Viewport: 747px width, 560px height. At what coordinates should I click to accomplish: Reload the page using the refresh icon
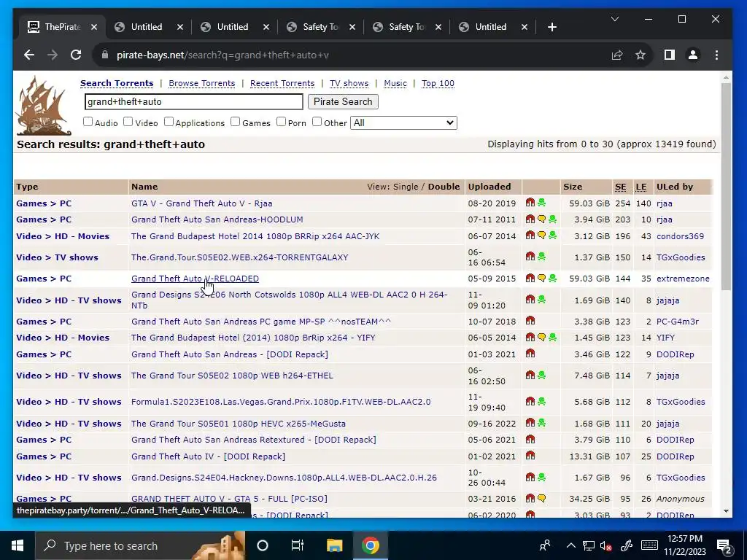tap(76, 55)
